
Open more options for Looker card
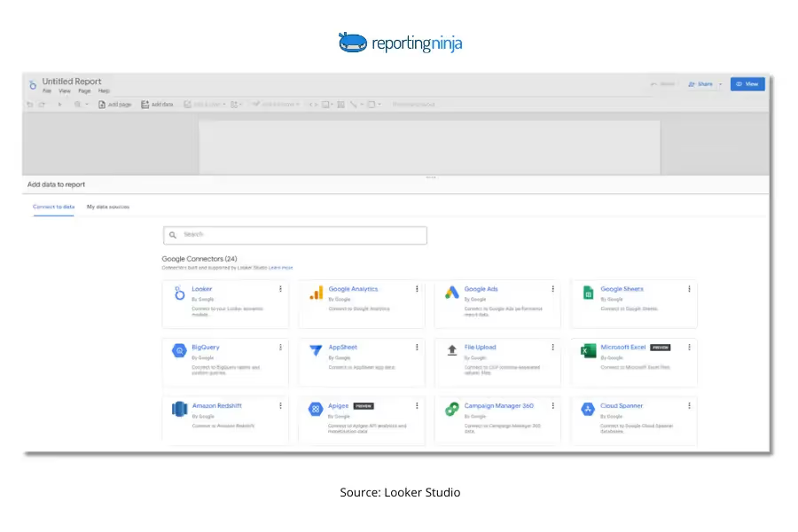coord(280,289)
